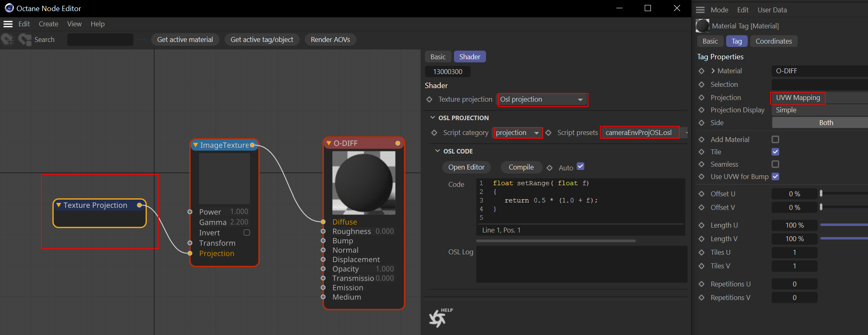Open the Create menu

point(49,24)
